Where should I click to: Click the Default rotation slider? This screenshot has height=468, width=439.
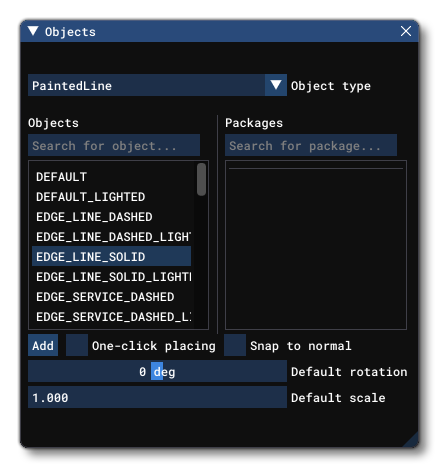157,371
